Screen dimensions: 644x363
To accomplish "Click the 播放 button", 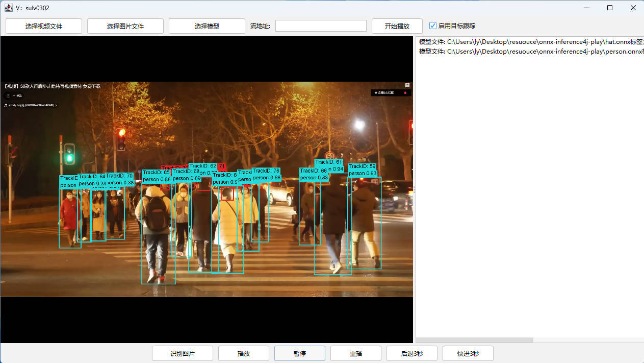I will click(x=244, y=353).
